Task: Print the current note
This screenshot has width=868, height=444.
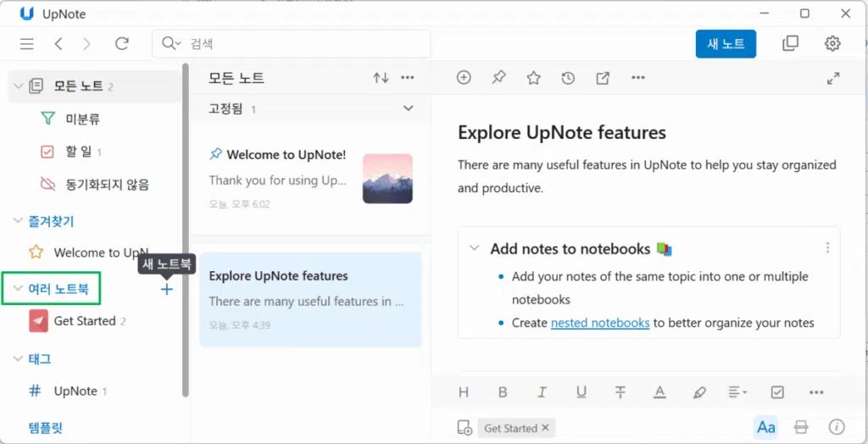Action: point(801,427)
